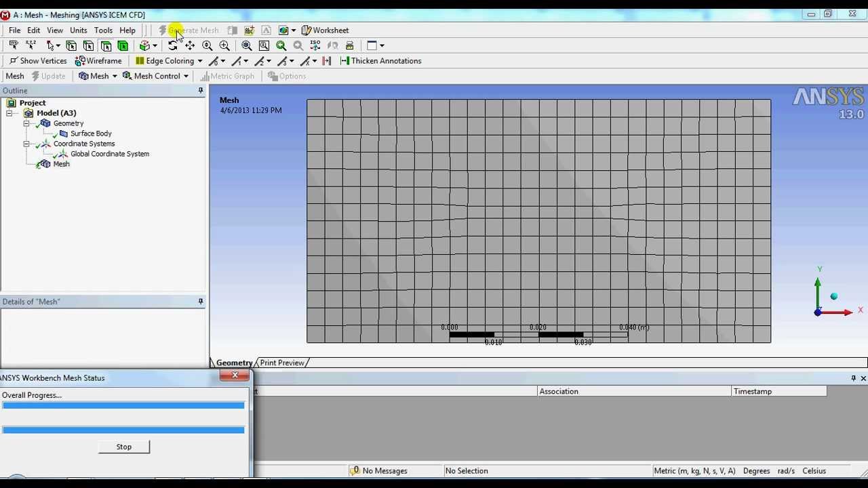868x488 pixels.
Task: Open the Help menu
Action: click(x=127, y=30)
